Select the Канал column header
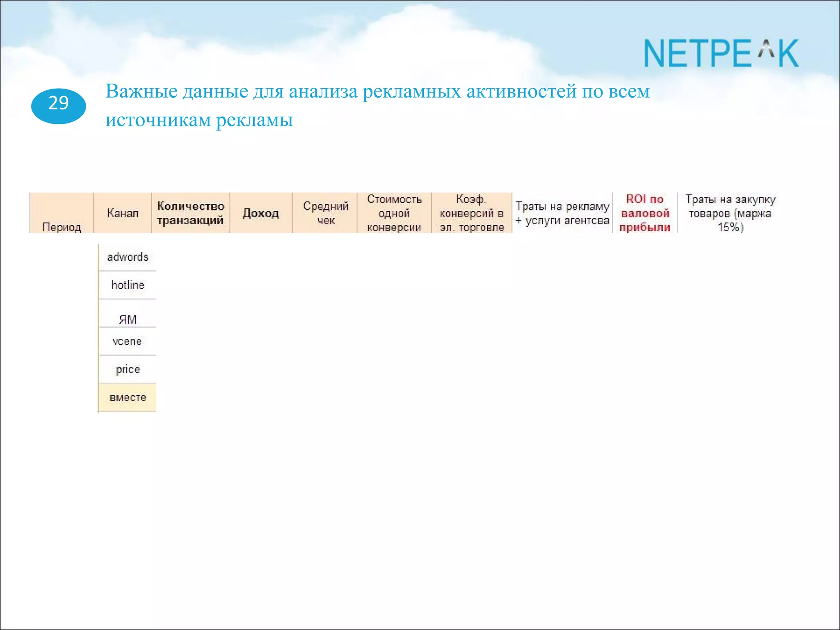Image resolution: width=840 pixels, height=630 pixels. 123,213
